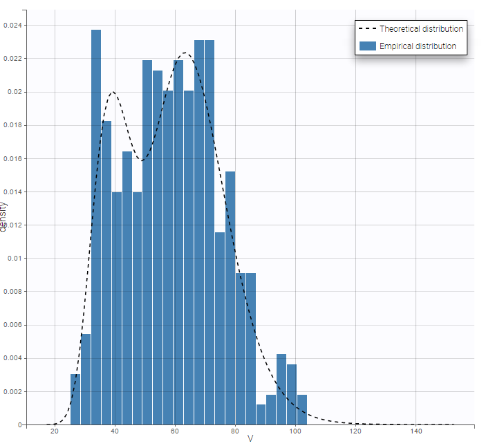Click the 0.012 y-axis tick label
Viewport: 484px width, 448px height.
pyautogui.click(x=13, y=225)
